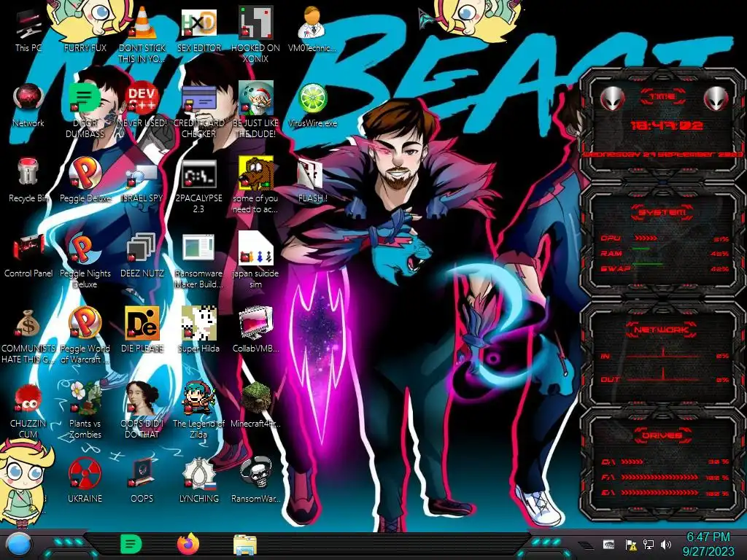Launch the Plants vs Zombies shortcut

click(85, 398)
